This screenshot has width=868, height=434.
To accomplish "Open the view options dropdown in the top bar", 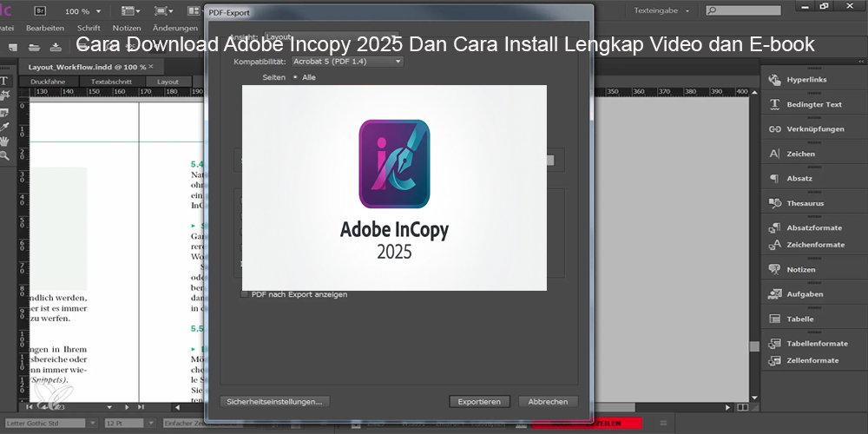I will click(131, 11).
